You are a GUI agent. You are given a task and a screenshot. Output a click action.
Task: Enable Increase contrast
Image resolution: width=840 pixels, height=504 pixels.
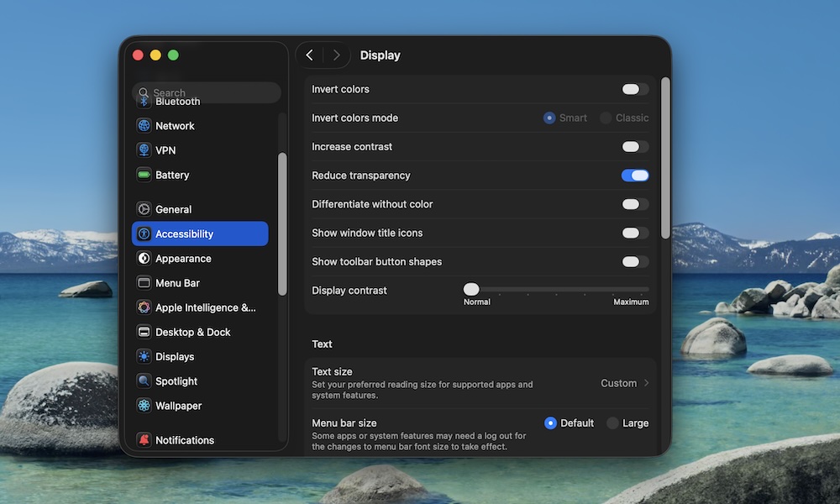pyautogui.click(x=634, y=146)
